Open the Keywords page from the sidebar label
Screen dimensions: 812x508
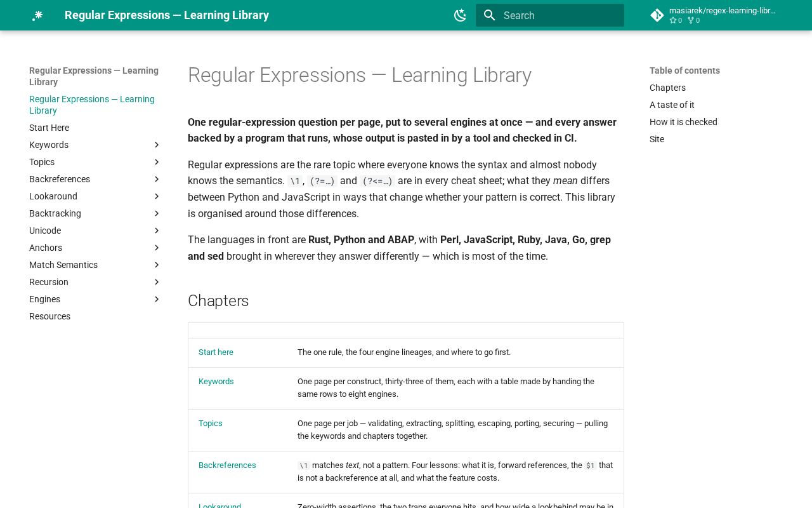(49, 145)
